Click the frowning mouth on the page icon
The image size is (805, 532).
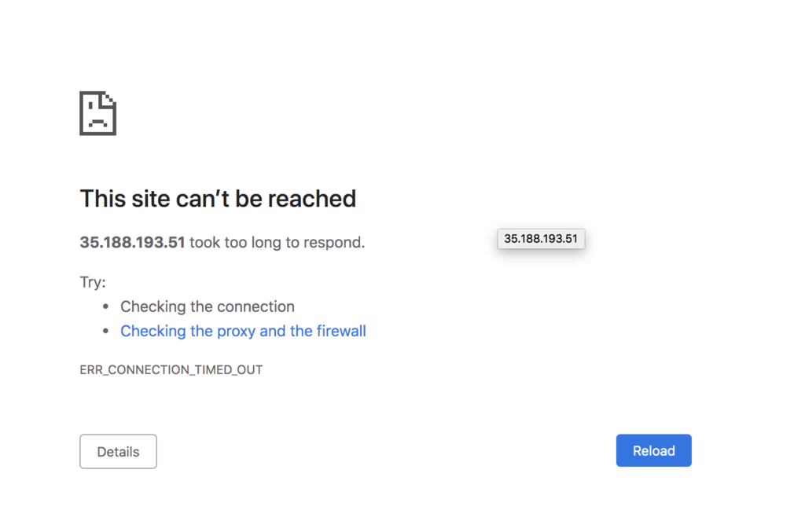click(x=97, y=123)
